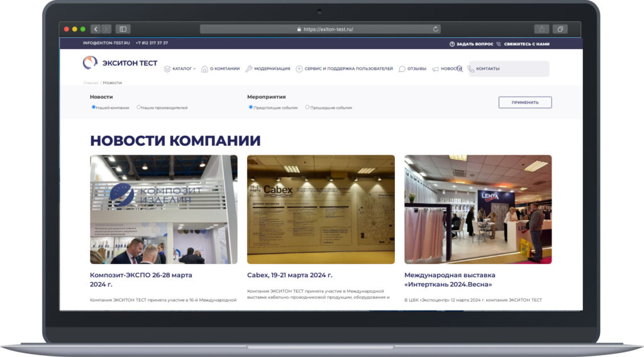Click the ЭКСИТОН ТЕСТ brand name text

[x=130, y=63]
